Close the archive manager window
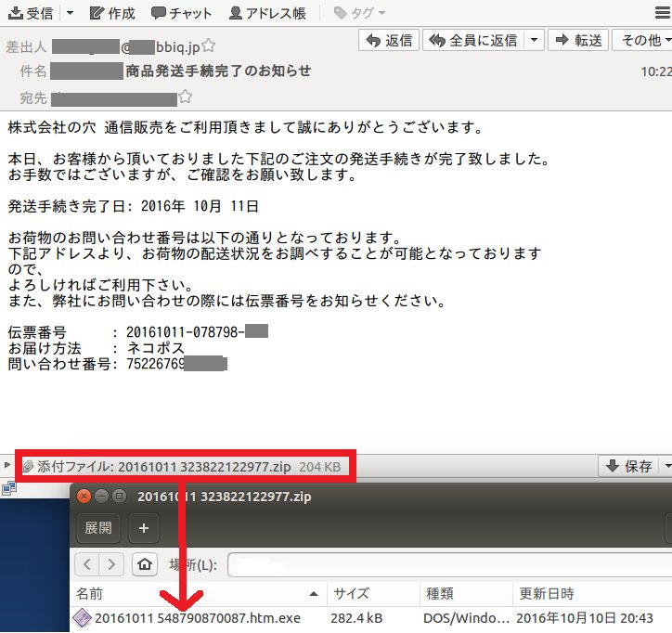 point(84,497)
